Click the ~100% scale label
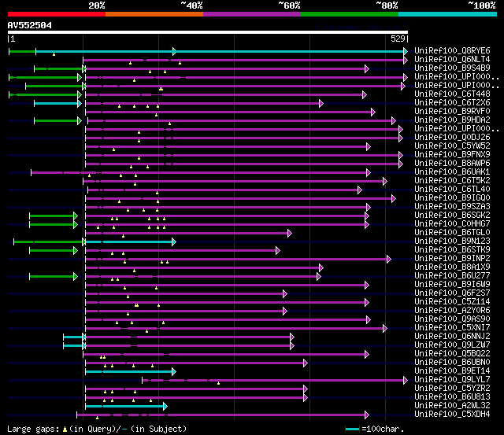This screenshot has width=504, height=435. [x=481, y=6]
